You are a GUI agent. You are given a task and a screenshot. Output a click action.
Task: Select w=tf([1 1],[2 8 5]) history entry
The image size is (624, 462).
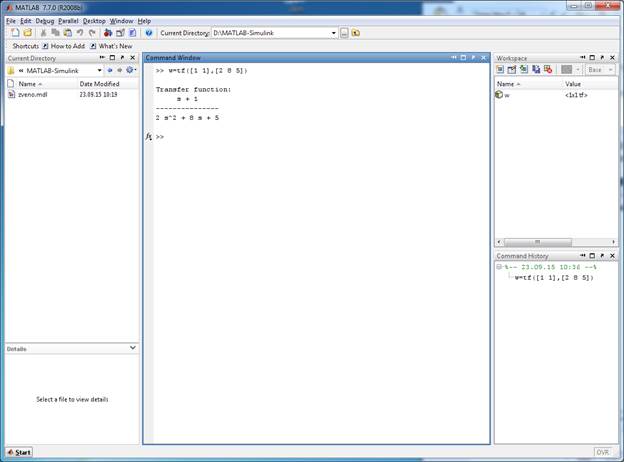tap(554, 278)
